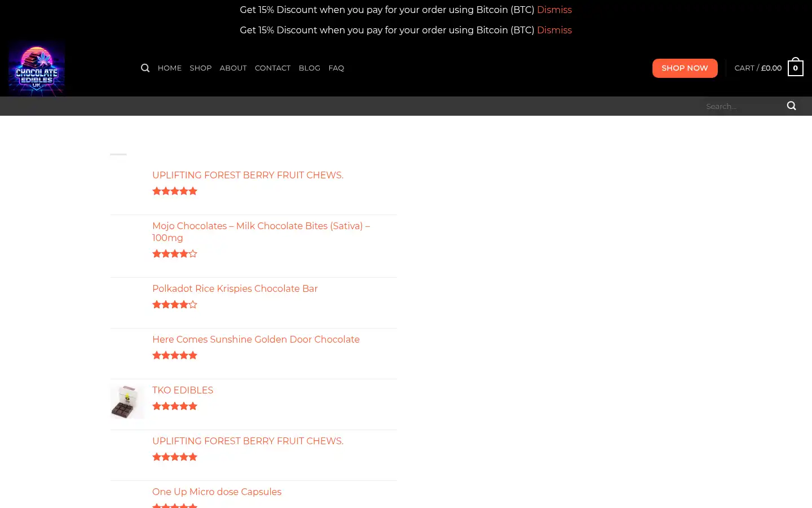Open the cart bag icon showing 0
Image resolution: width=812 pixels, height=508 pixels.
tap(795, 67)
